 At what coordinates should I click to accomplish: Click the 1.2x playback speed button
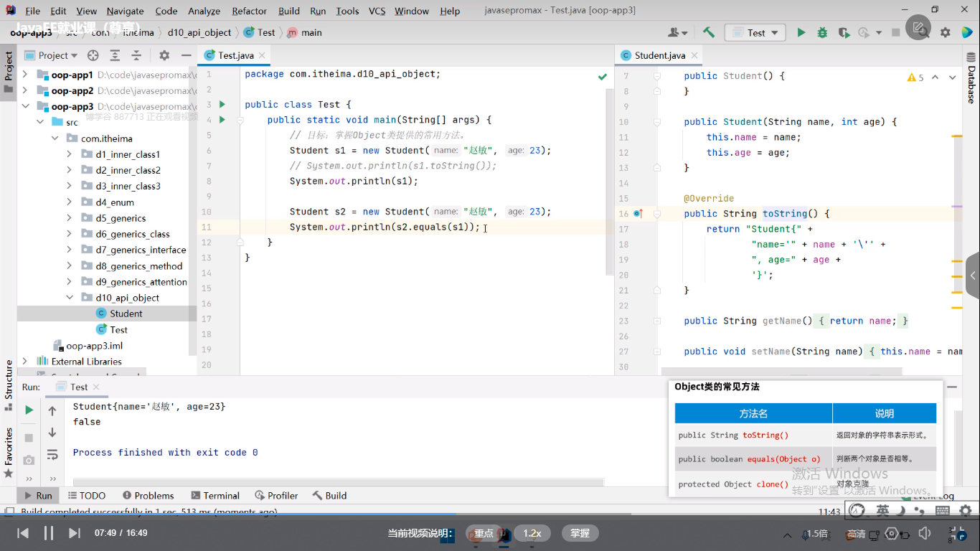coord(532,533)
